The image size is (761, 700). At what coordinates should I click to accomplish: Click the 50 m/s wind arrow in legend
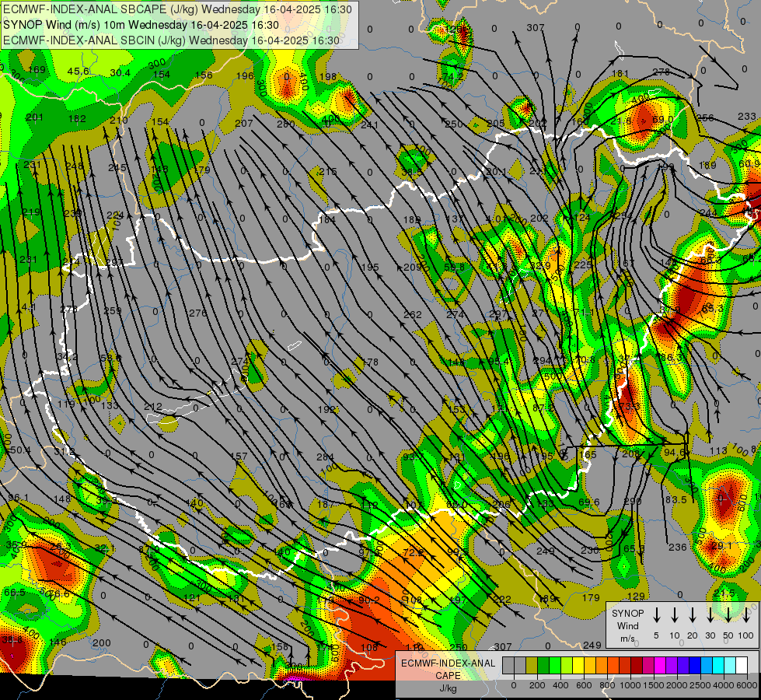coord(728,615)
